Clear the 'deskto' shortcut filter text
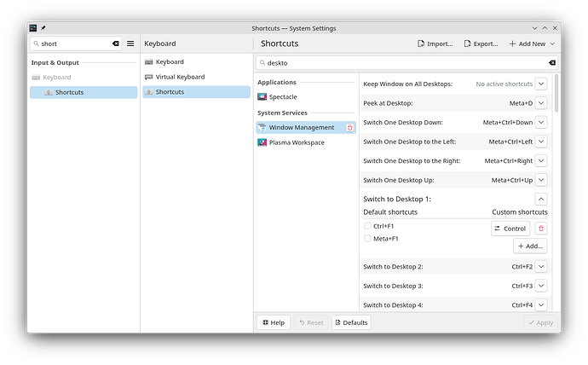 click(x=552, y=62)
